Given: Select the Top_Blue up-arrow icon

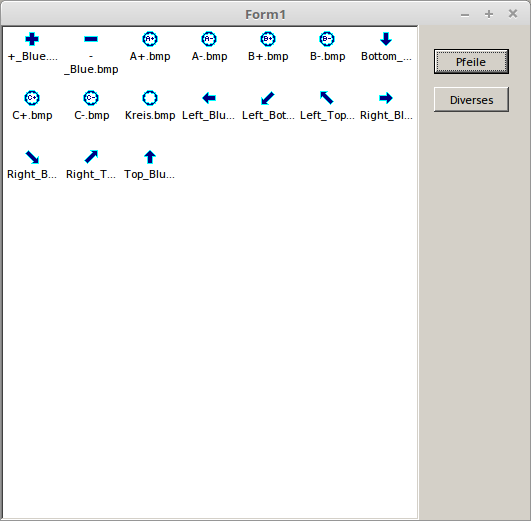Looking at the screenshot, I should (x=150, y=157).
